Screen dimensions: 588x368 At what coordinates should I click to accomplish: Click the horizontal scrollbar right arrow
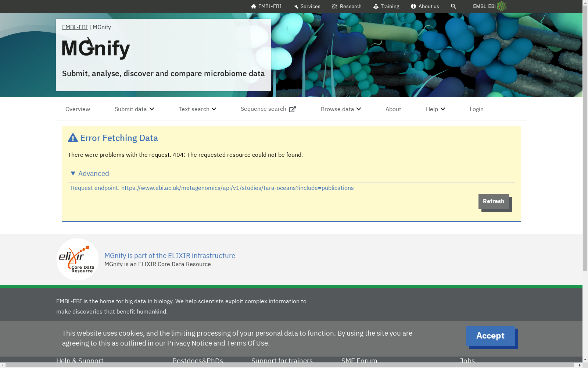580,365
